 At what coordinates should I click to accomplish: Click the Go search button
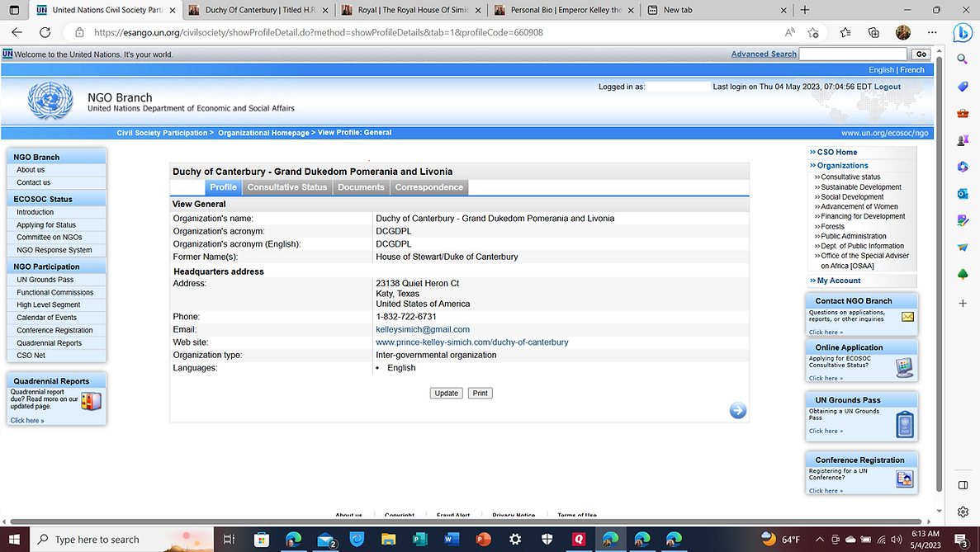click(x=921, y=54)
